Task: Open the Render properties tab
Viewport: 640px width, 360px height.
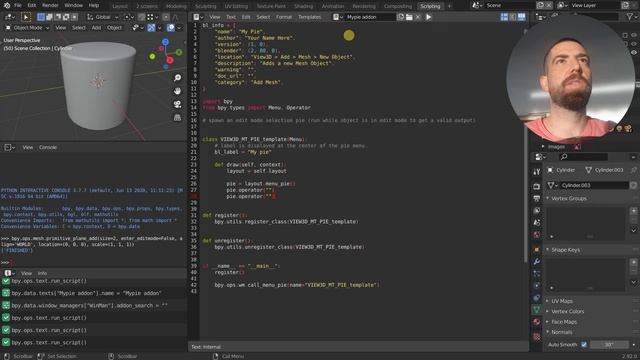Action: [x=537, y=186]
